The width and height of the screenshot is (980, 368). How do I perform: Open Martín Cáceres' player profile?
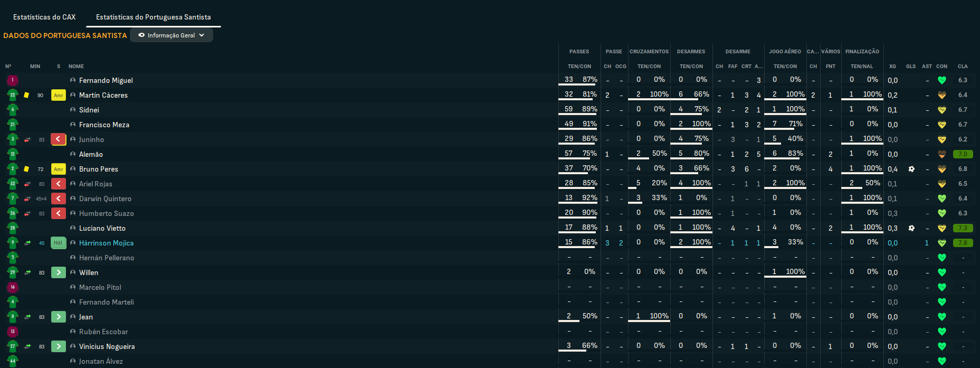pyautogui.click(x=103, y=95)
